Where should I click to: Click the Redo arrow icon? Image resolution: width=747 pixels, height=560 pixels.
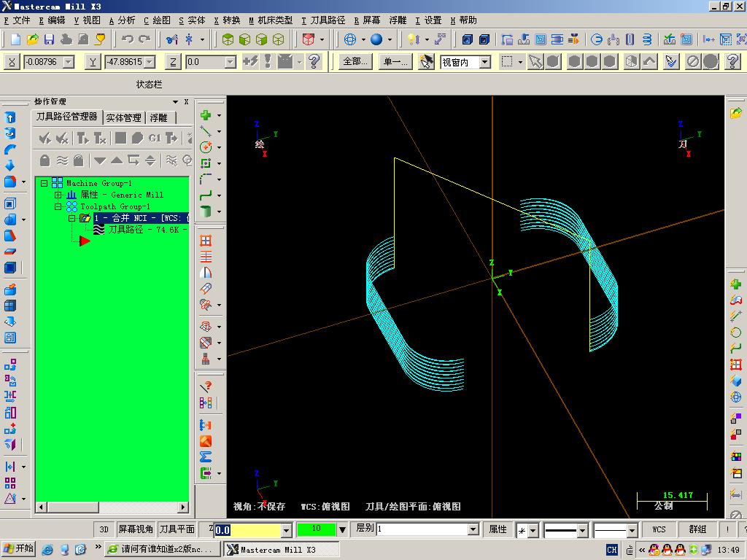144,39
